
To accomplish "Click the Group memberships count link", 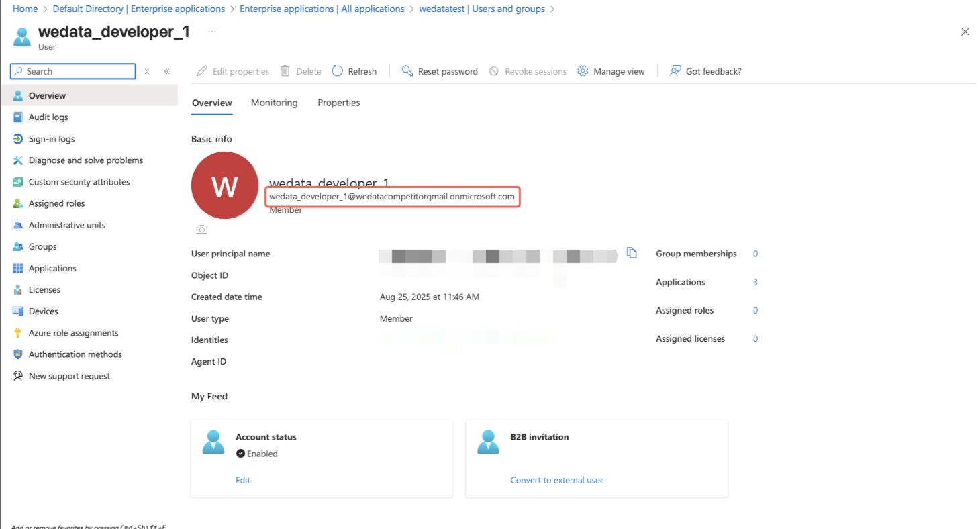I will coord(755,254).
